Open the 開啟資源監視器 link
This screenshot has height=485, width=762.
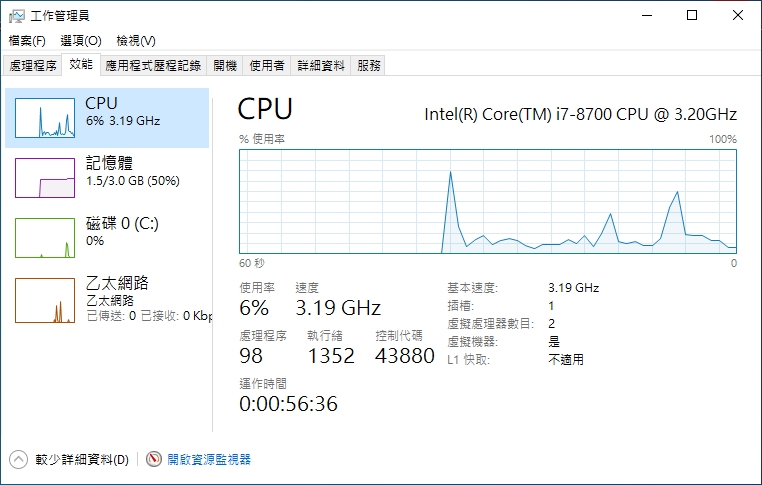coord(209,459)
